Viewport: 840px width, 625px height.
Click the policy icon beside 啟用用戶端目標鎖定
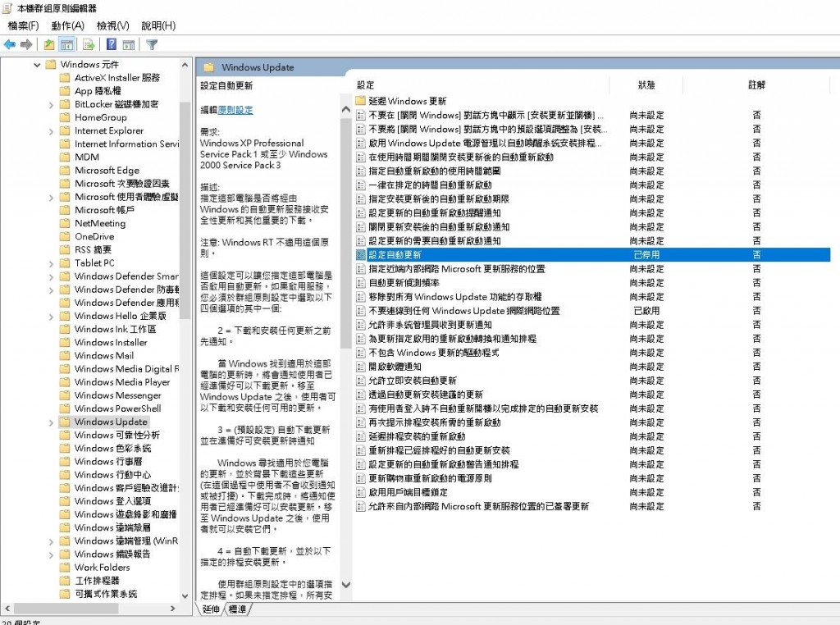(x=361, y=492)
